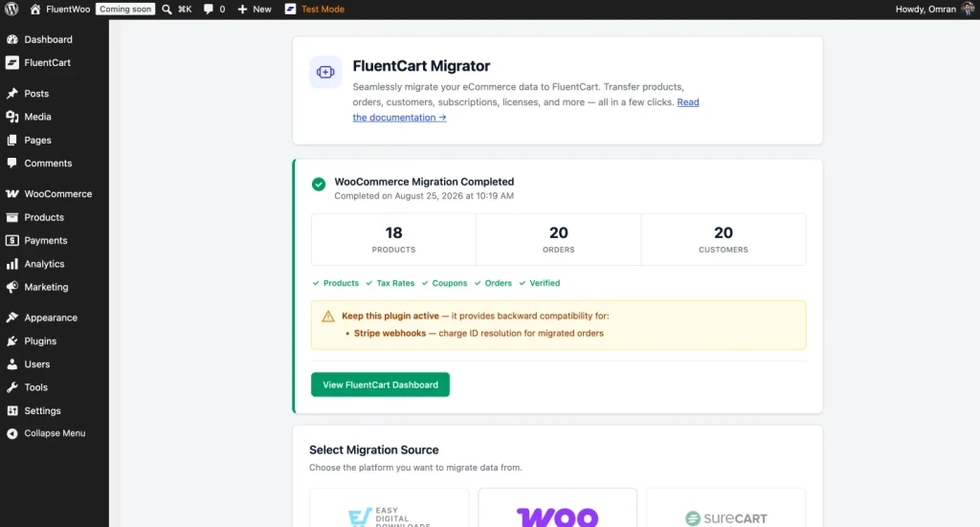Click the Settings sliders icon
Viewport: 980px width, 527px height.
coord(11,411)
